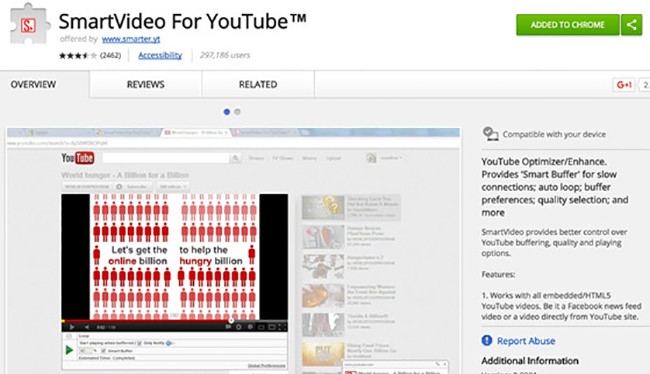Click the video play button in player bar

coord(72,327)
